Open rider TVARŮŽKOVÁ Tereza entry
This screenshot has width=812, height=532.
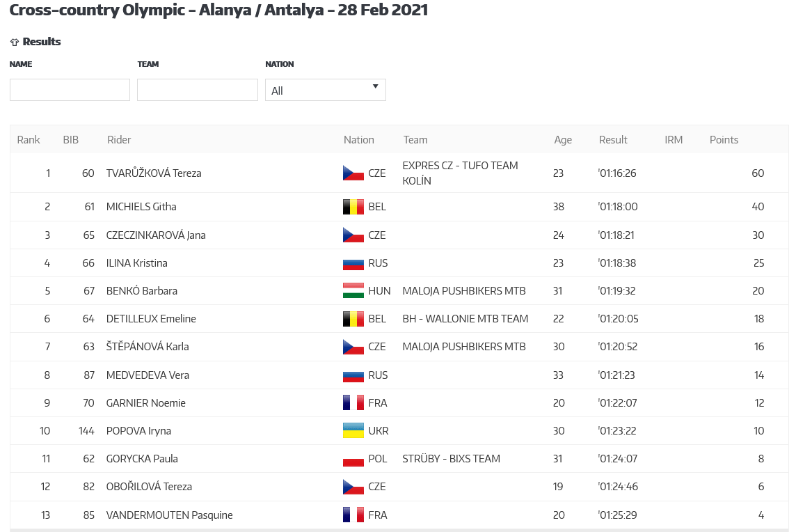(x=154, y=173)
